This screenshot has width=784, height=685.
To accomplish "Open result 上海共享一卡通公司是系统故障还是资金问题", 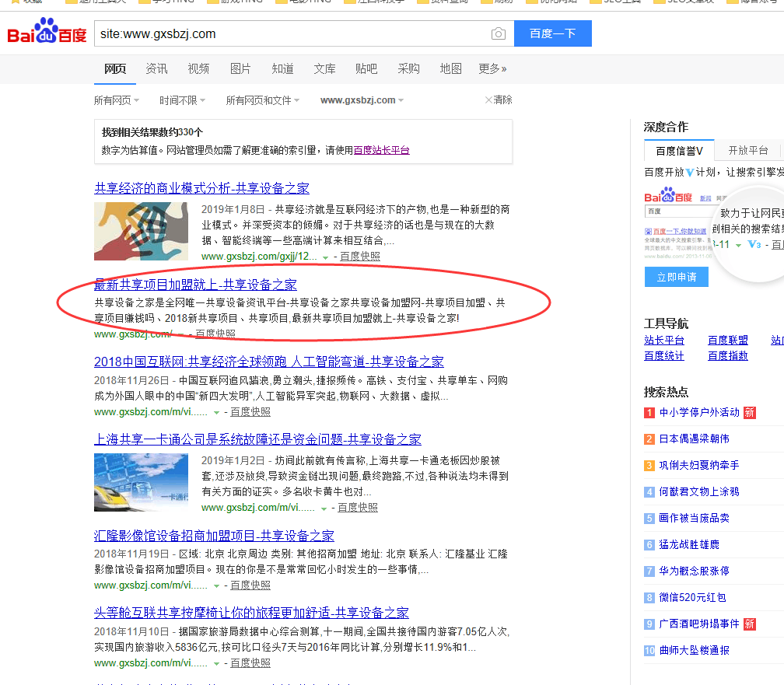I will tap(257, 439).
